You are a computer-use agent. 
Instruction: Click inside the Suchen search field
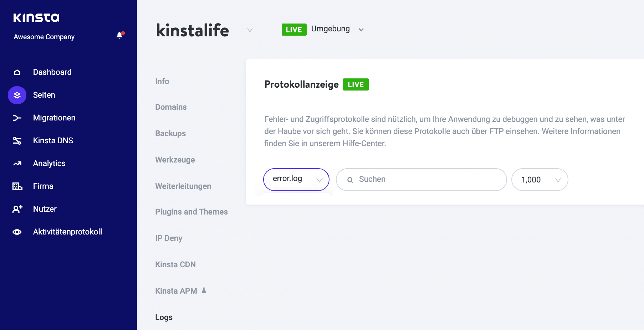pyautogui.click(x=421, y=180)
